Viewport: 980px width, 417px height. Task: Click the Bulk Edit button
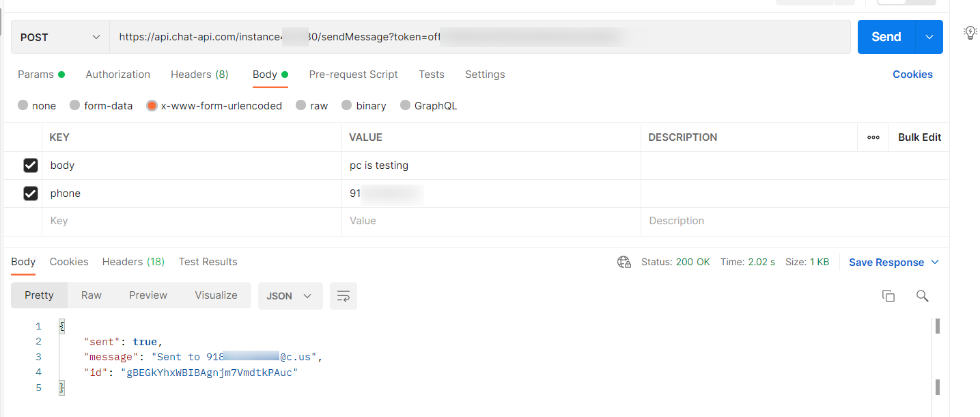pyautogui.click(x=919, y=137)
